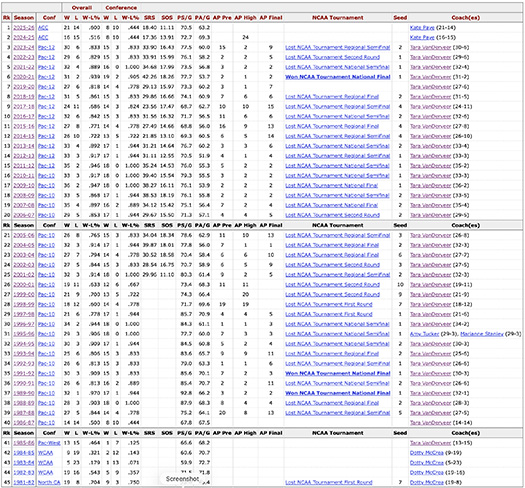Open the 2020-21 season link
525x488 pixels.
pos(24,77)
